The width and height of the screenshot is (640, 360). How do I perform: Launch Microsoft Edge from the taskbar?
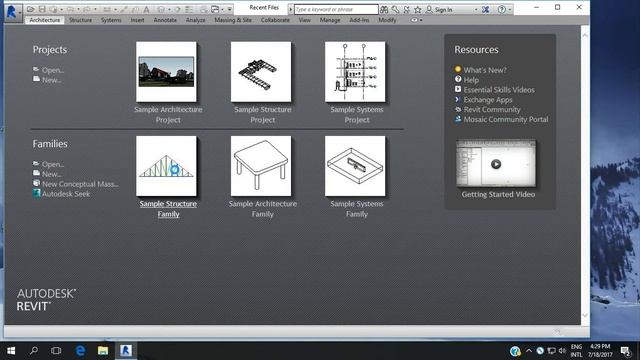(x=80, y=351)
